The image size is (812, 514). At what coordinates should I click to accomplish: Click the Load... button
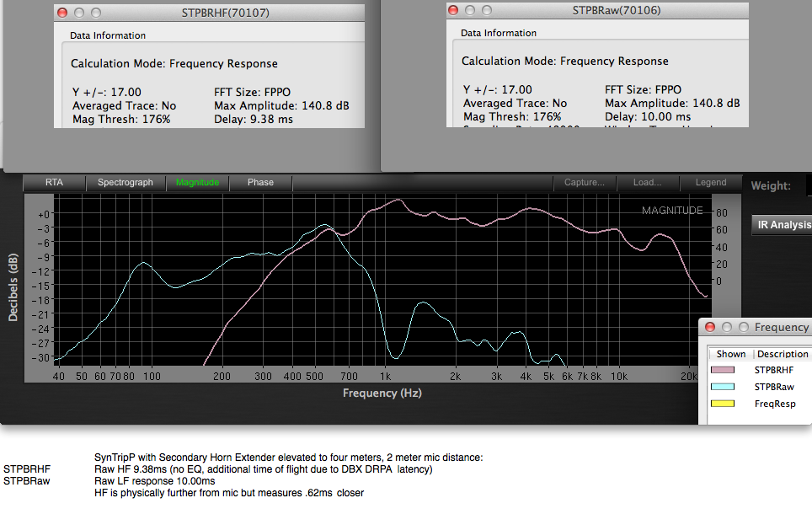point(647,182)
